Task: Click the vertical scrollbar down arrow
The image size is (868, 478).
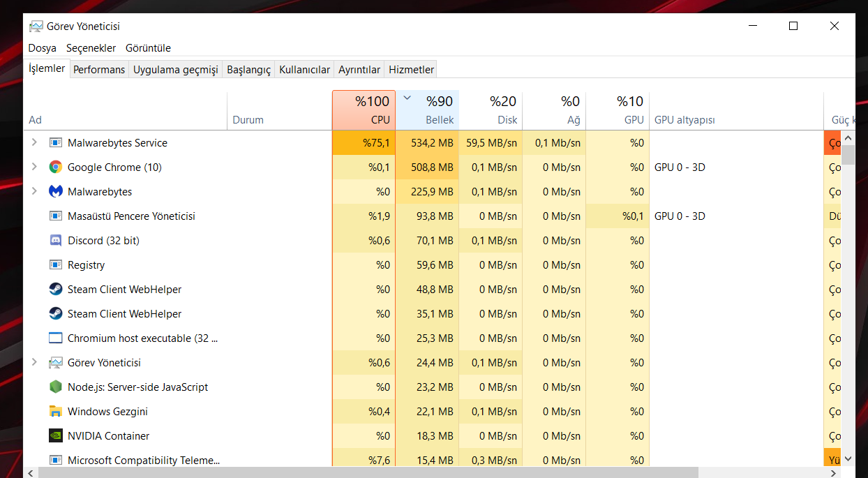Action: [848, 459]
